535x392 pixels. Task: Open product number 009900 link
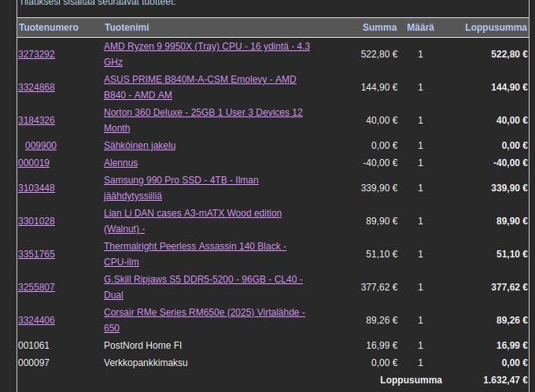coord(41,146)
